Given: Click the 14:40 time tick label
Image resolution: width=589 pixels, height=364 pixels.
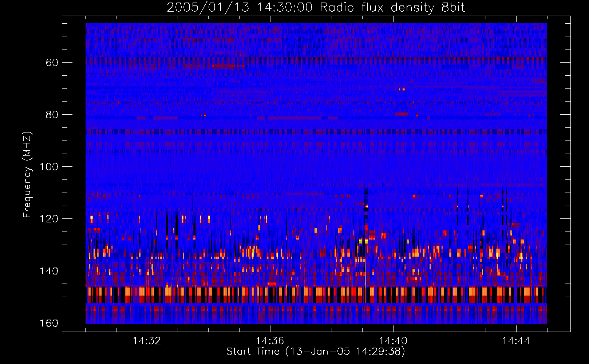Looking at the screenshot, I should [393, 341].
